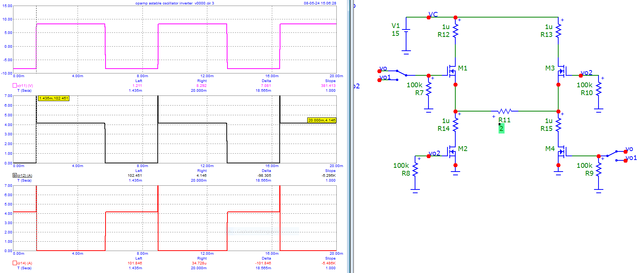Select resistor R13 symbol in schematic
Image resolution: width=644 pixels, height=273 pixels.
coord(558,31)
